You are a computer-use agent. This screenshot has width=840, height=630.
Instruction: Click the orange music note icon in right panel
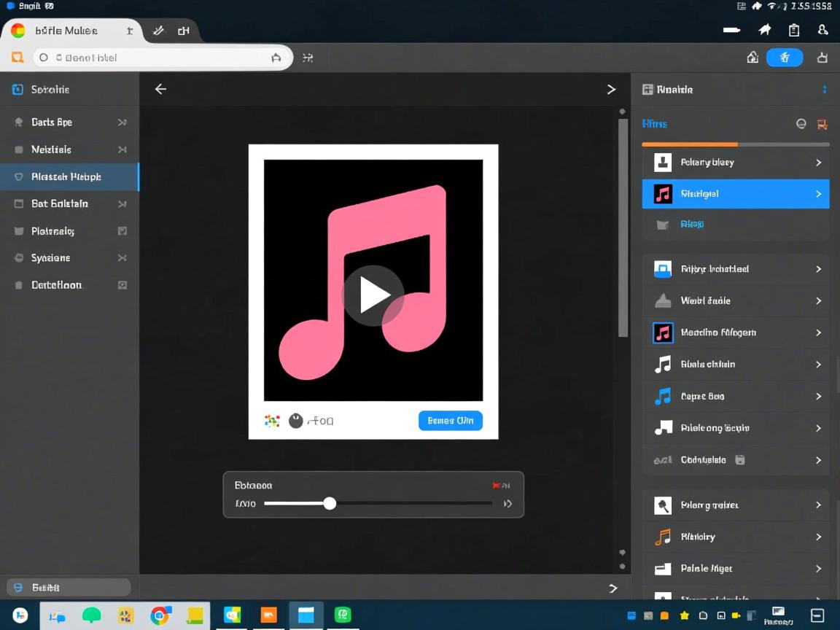coord(662,537)
